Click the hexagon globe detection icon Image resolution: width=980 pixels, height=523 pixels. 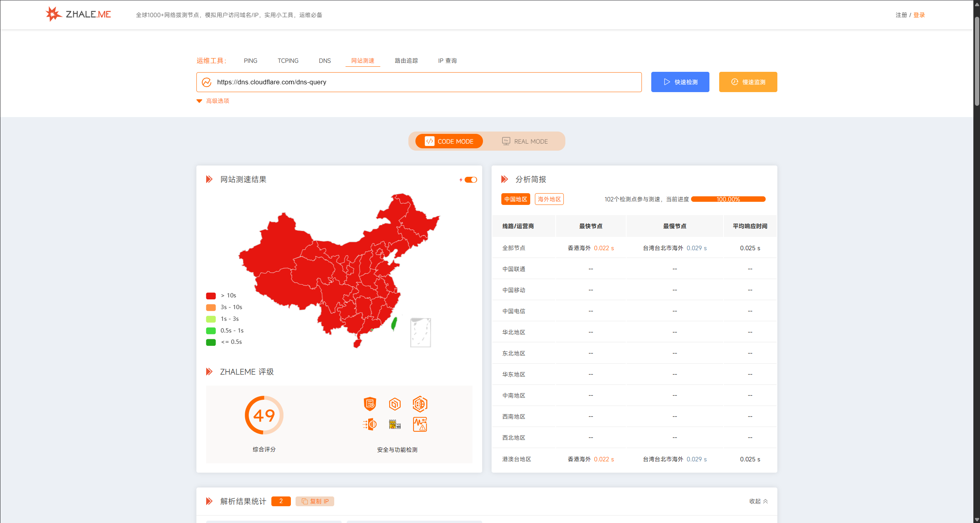(420, 404)
